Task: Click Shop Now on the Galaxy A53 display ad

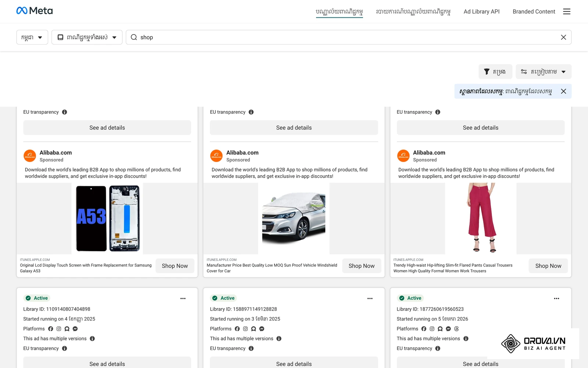Action: [x=175, y=266]
